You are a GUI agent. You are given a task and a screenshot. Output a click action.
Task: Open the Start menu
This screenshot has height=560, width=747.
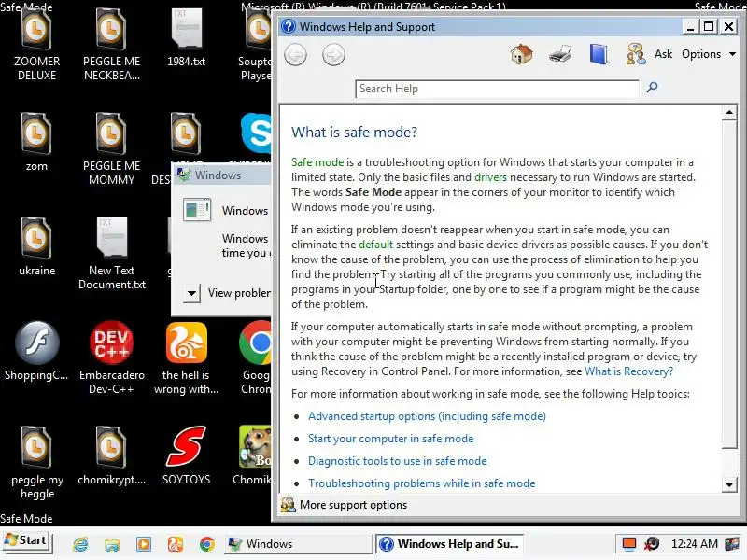[26, 541]
